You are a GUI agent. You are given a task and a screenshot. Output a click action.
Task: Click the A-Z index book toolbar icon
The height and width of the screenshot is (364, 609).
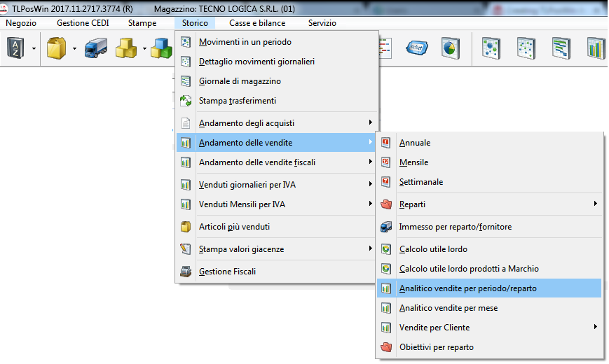click(15, 48)
